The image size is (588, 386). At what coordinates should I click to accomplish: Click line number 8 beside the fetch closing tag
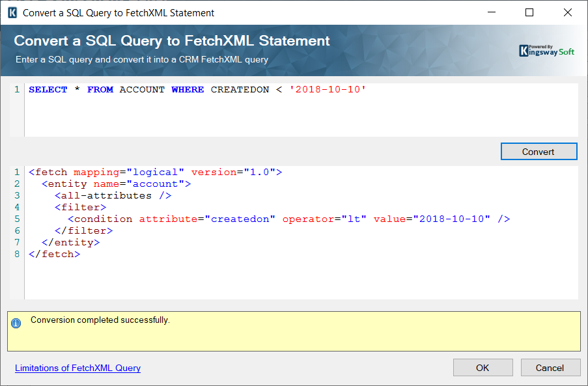(x=16, y=254)
